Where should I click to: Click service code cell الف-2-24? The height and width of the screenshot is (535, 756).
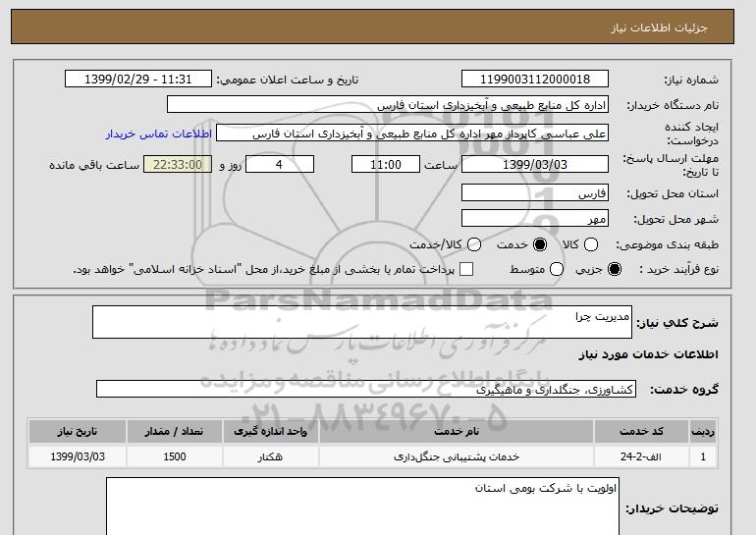[641, 456]
